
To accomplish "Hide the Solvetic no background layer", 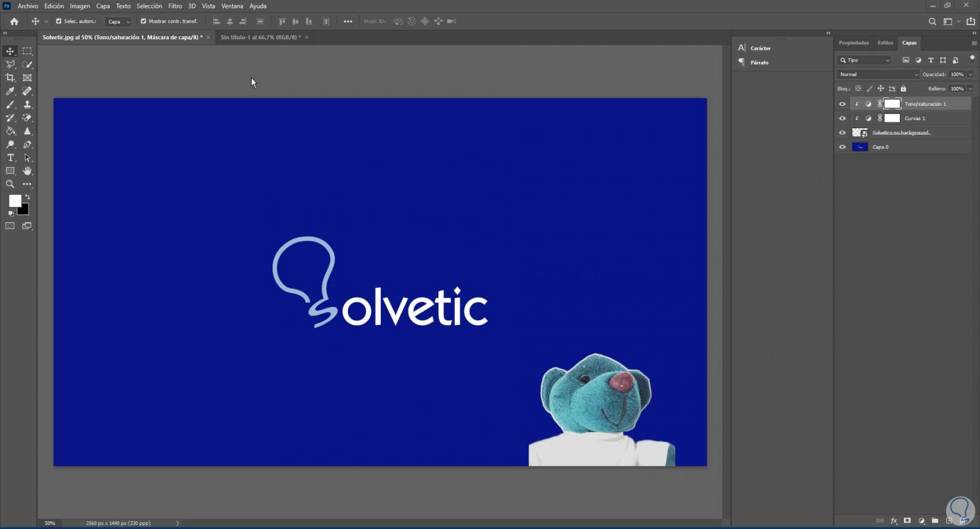I will 842,133.
